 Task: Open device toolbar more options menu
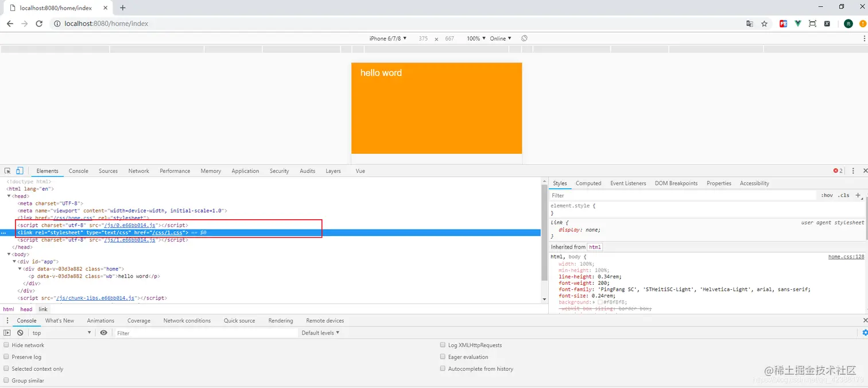(865, 38)
